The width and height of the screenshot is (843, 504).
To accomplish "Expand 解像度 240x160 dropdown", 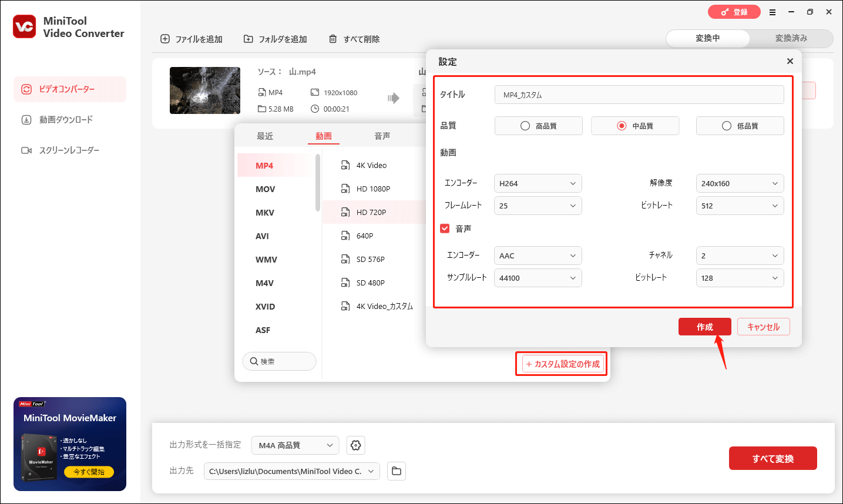I will point(740,183).
